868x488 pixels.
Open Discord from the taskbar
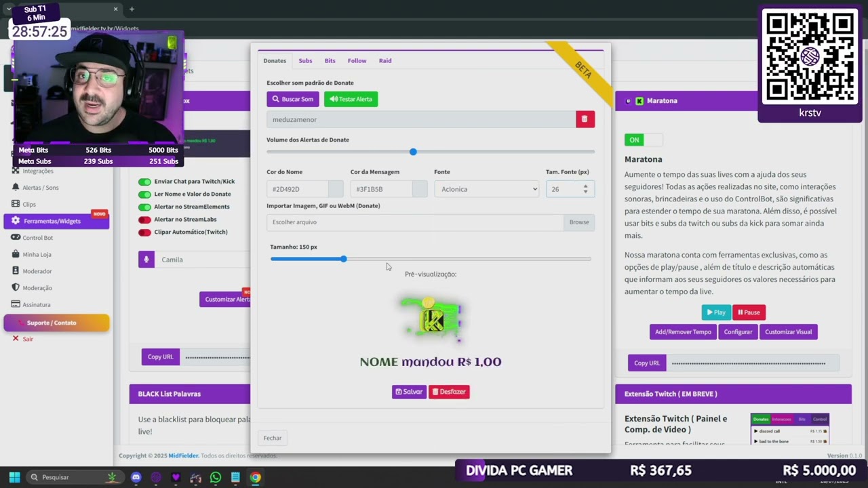pos(136,477)
